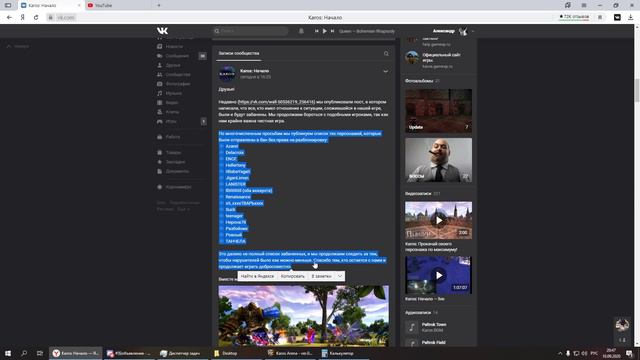
Task: Open the Работа briefcase icon in sidebar
Action: click(x=160, y=137)
